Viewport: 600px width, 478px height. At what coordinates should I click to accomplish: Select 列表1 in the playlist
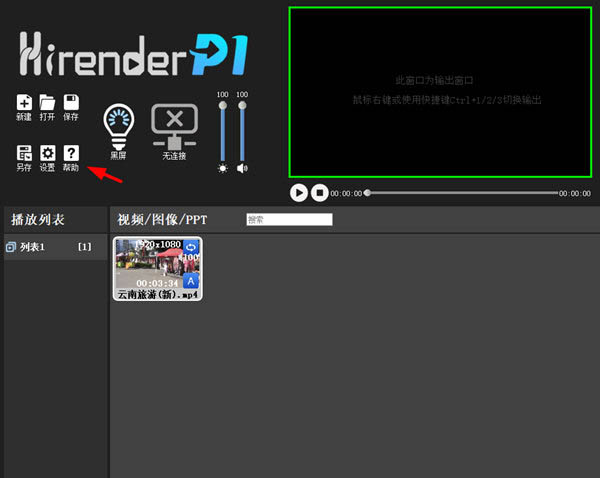55,247
